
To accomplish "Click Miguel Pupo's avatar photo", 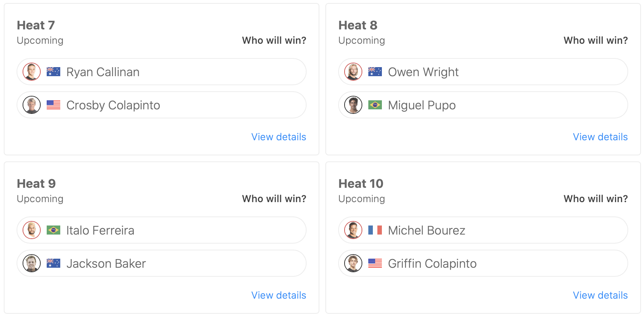I will [353, 105].
